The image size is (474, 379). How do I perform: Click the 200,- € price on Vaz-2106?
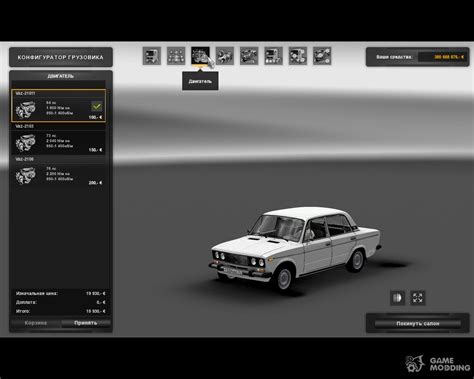(95, 183)
